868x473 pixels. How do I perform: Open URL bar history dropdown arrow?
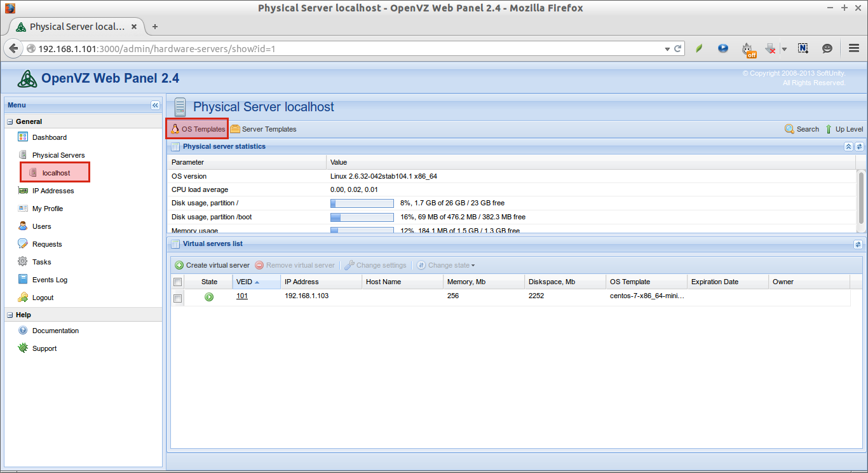tap(667, 48)
